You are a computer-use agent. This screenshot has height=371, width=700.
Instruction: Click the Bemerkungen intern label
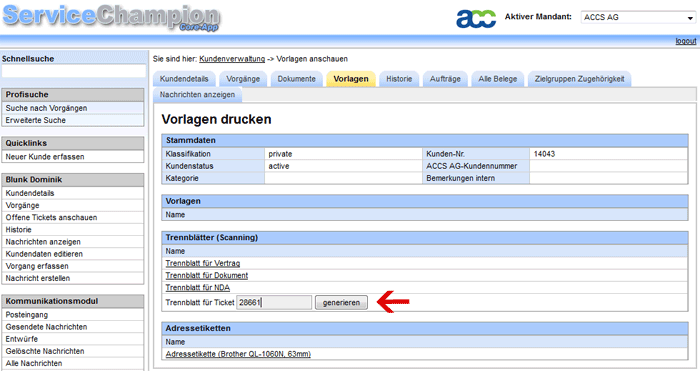(460, 178)
